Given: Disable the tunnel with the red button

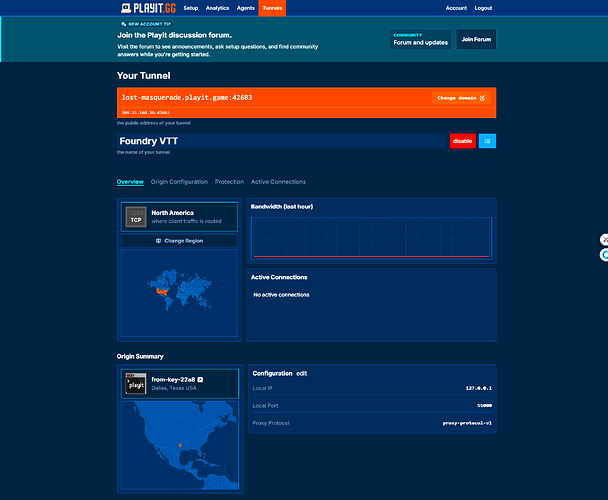Looking at the screenshot, I should click(x=463, y=141).
